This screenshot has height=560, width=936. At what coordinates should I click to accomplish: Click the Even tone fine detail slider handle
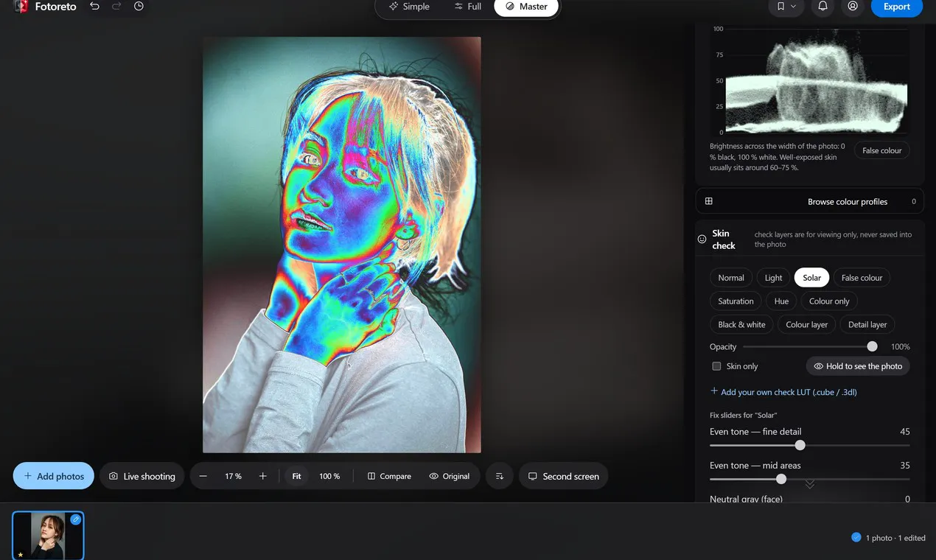pyautogui.click(x=800, y=445)
